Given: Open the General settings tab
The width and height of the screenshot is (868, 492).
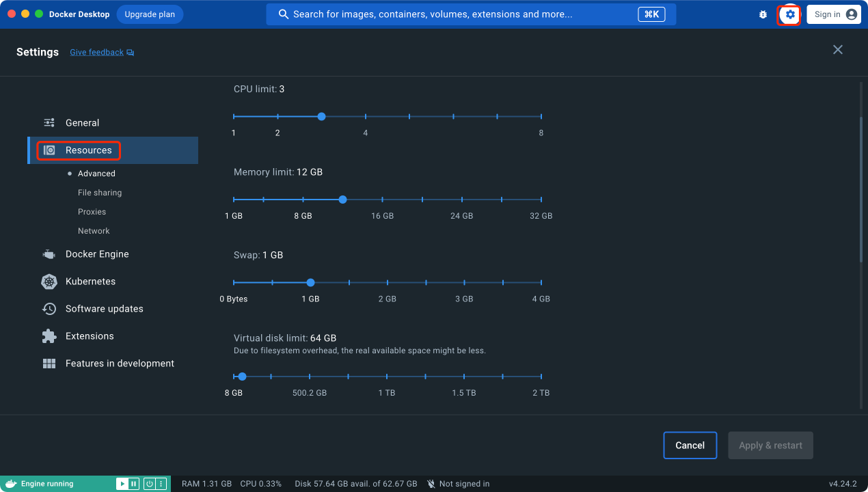Looking at the screenshot, I should (x=113, y=123).
